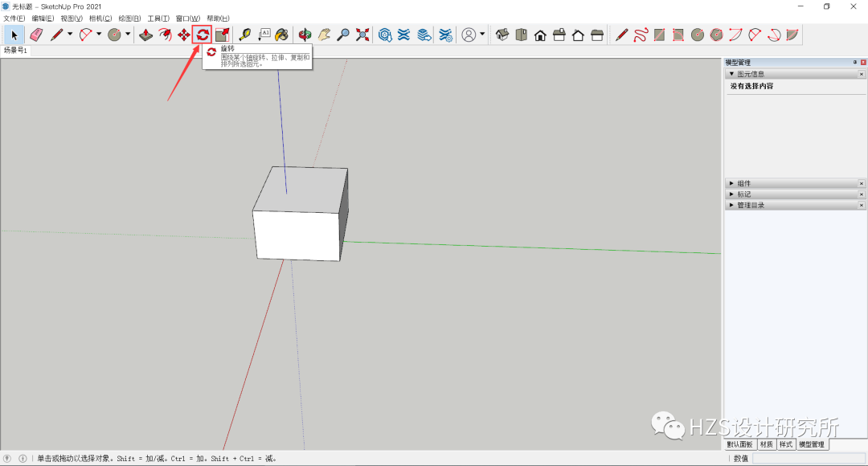868x466 pixels.
Task: Select the Eraser tool
Action: [36, 35]
